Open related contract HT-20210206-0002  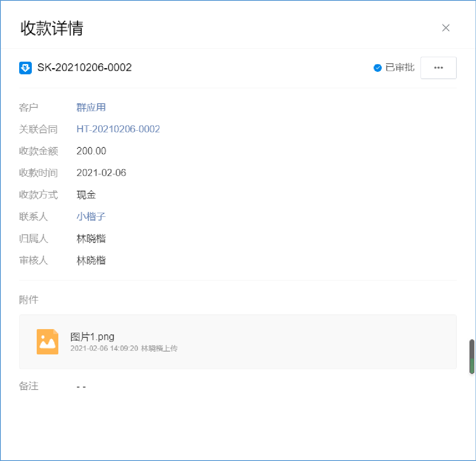coord(118,129)
